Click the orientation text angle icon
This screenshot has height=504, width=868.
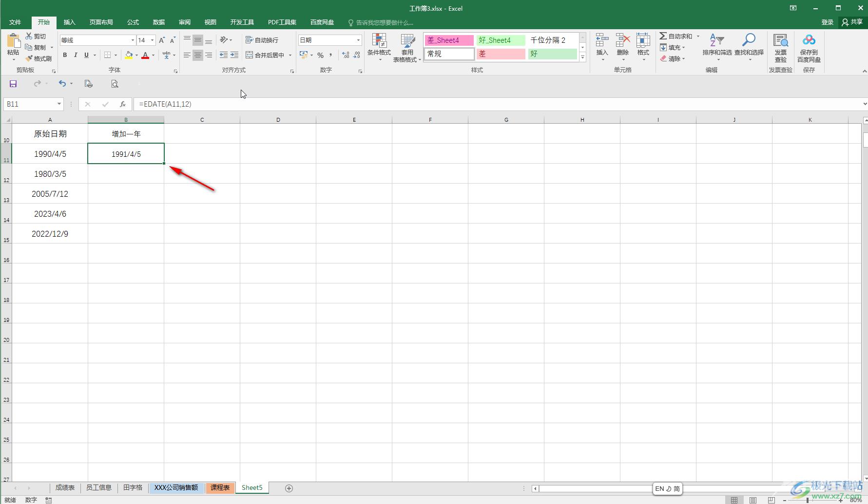(x=224, y=40)
